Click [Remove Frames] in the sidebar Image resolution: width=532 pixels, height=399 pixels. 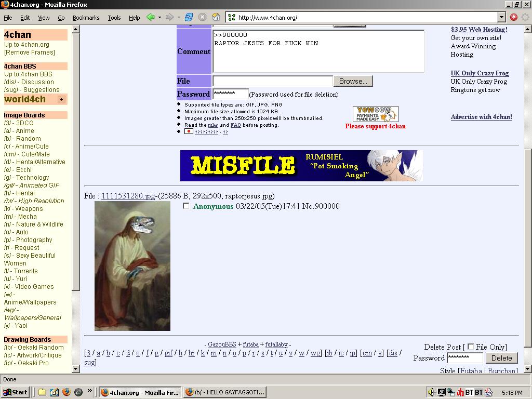tap(30, 52)
